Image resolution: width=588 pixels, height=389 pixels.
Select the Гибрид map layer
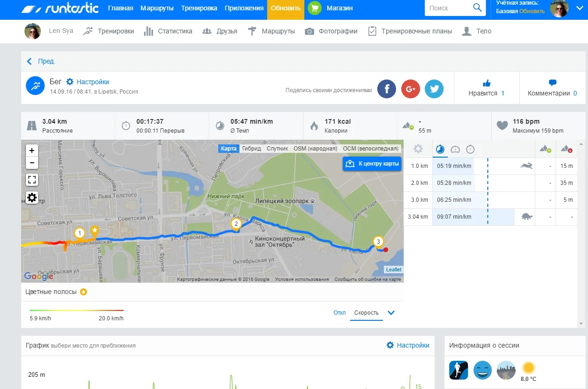[252, 149]
